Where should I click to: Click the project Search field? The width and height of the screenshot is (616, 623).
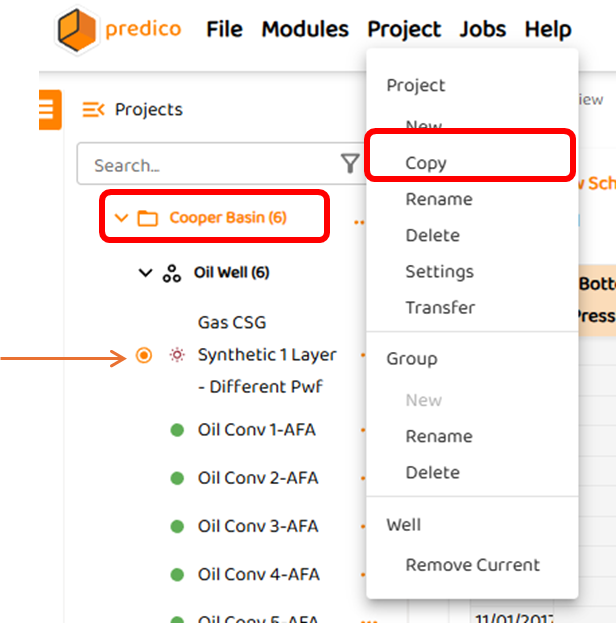click(x=210, y=165)
